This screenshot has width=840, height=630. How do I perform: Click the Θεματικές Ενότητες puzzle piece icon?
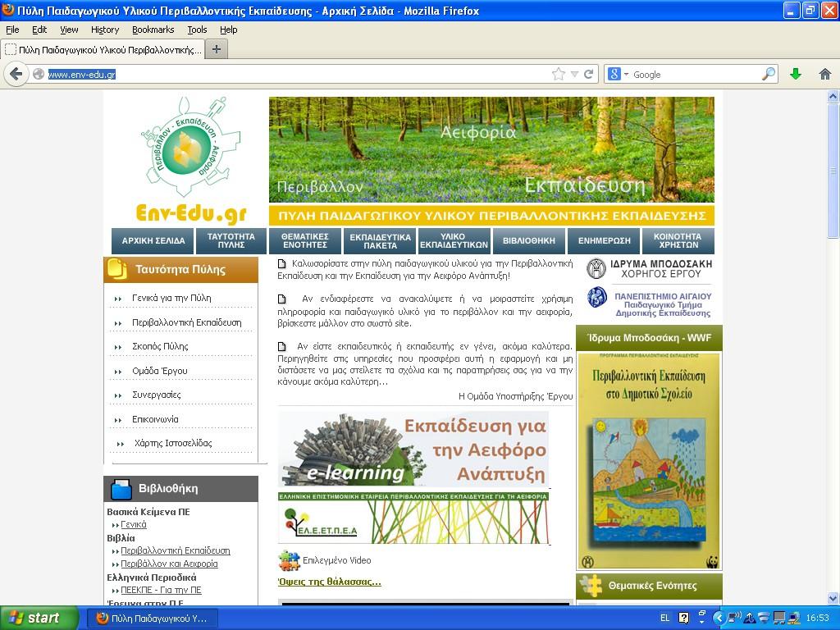coord(591,586)
